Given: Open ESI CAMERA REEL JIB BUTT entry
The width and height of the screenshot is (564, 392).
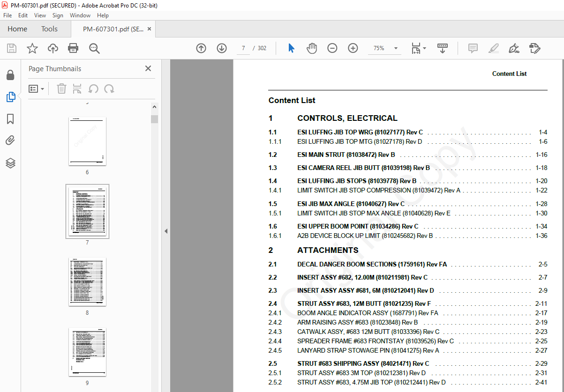Looking at the screenshot, I should [363, 168].
